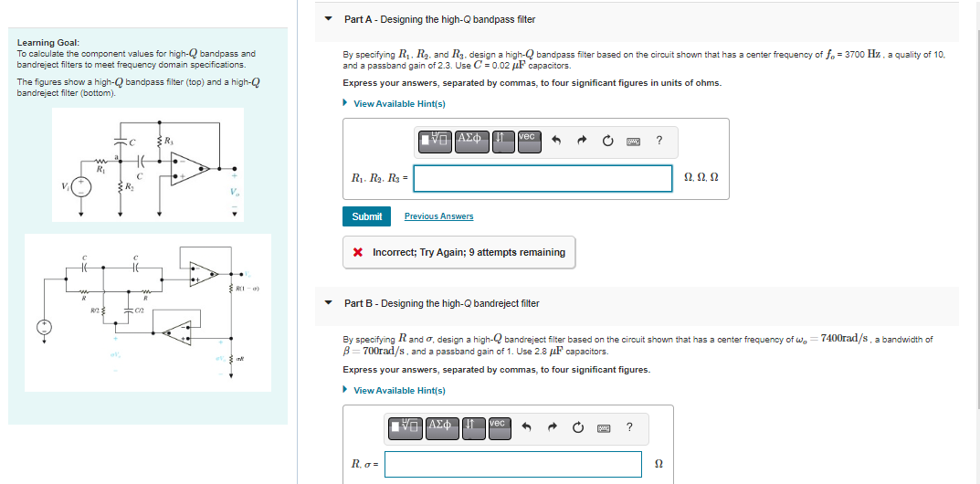980x484 pixels.
Task: Collapse Part A section triangle
Action: pyautogui.click(x=329, y=19)
